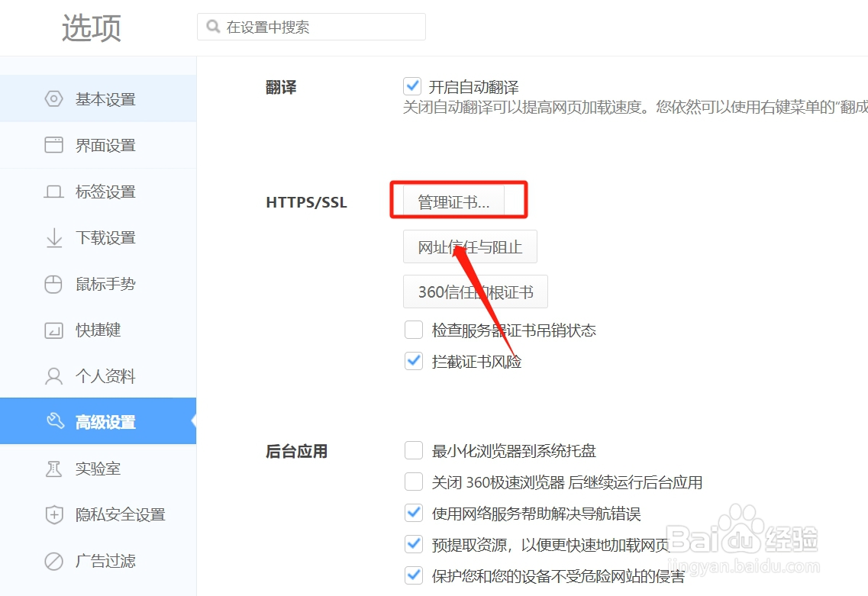868x596 pixels.
Task: Enable 检查服务器证书吊销状态 checkbox
Action: coord(414,330)
